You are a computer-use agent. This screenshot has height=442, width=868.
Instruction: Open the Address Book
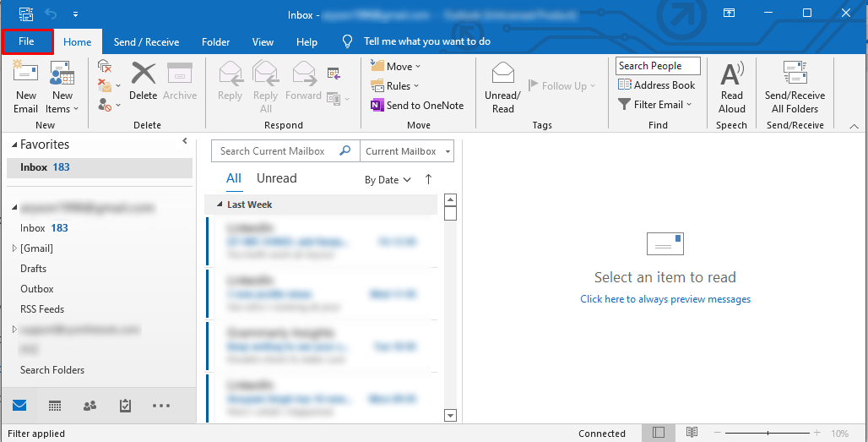(657, 85)
